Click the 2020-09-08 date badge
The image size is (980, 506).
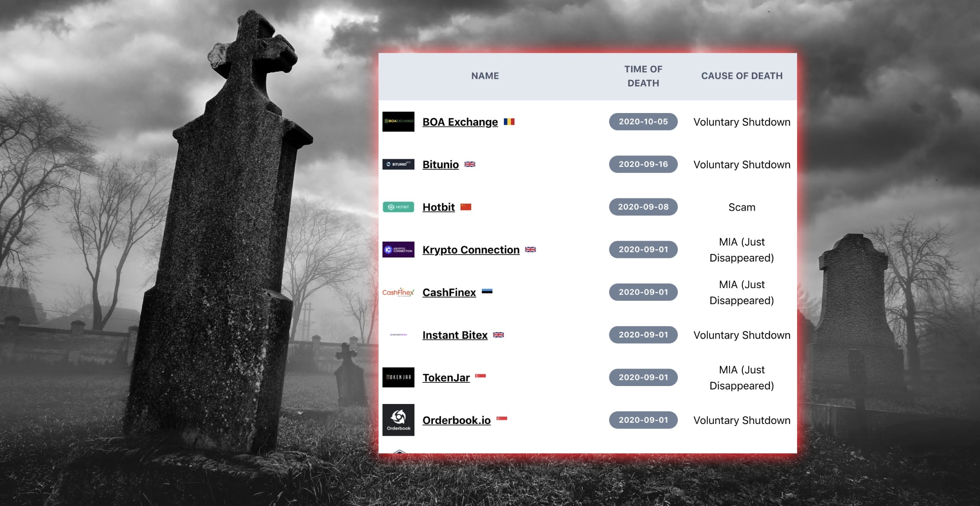point(643,207)
